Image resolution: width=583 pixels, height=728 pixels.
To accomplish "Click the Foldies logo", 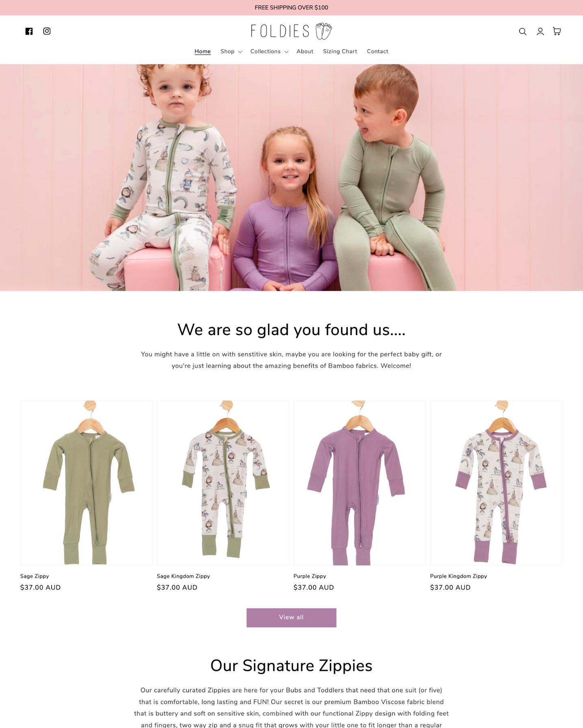I will point(291,31).
